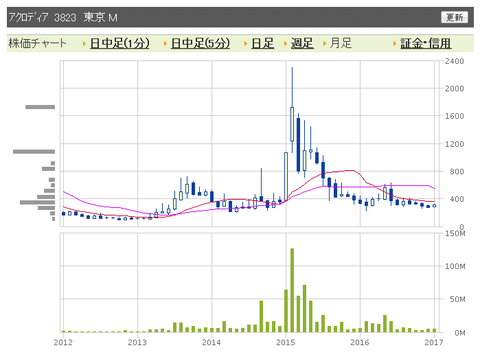This screenshot has width=480, height=363.
Task: Click the 400 price axis label
Action: 457,199
